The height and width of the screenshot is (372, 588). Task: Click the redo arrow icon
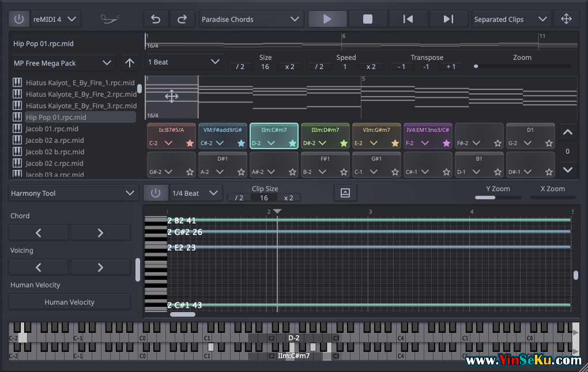click(182, 19)
